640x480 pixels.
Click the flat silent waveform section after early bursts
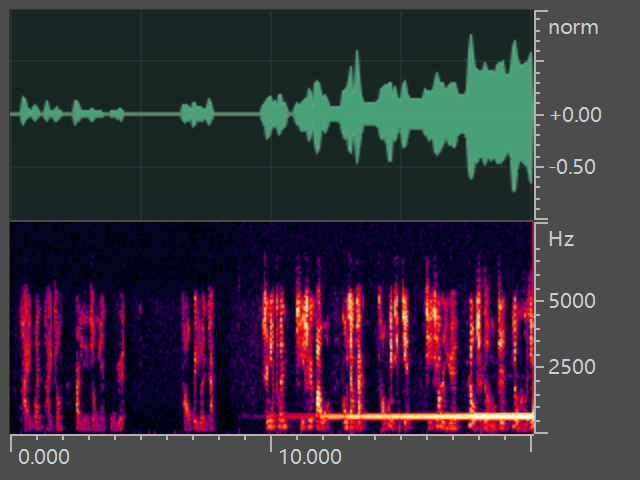(152, 114)
